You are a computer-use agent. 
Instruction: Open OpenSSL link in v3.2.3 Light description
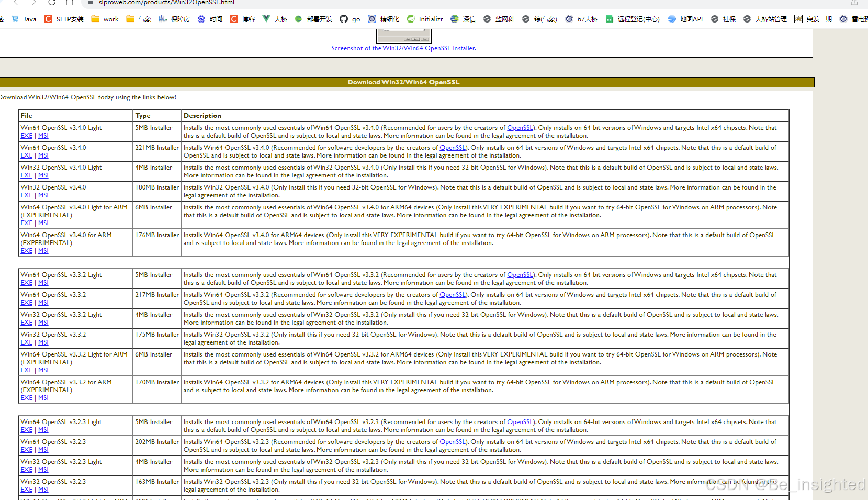click(x=520, y=422)
